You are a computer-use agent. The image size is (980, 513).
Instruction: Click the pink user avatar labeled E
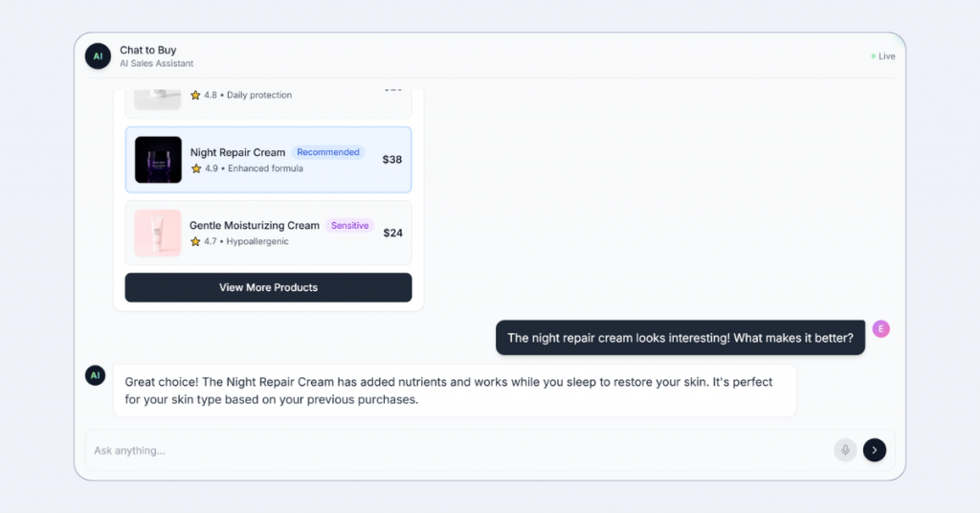(880, 329)
